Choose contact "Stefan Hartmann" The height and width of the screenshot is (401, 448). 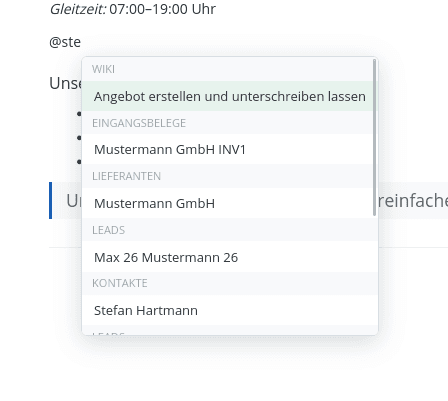point(230,310)
